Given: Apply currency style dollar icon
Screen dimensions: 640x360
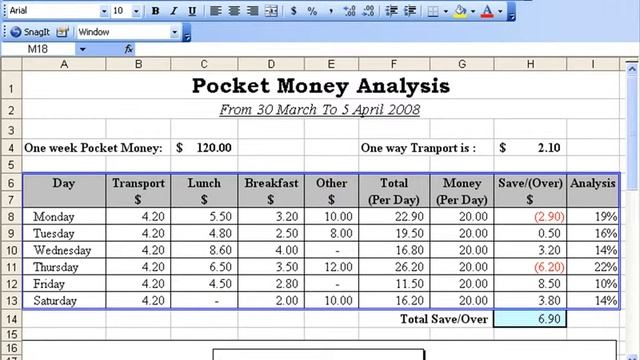Looking at the screenshot, I should pos(293,11).
